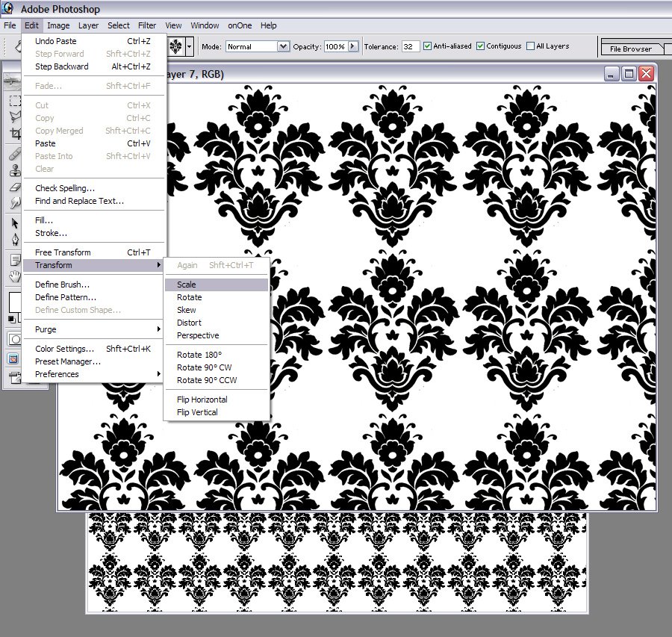Expand the Transform submenu entry
Viewport: 672px width, 637px height.
(93, 265)
